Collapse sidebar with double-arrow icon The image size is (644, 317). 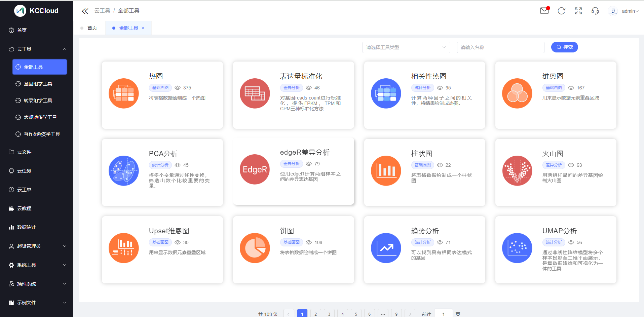[x=85, y=11]
